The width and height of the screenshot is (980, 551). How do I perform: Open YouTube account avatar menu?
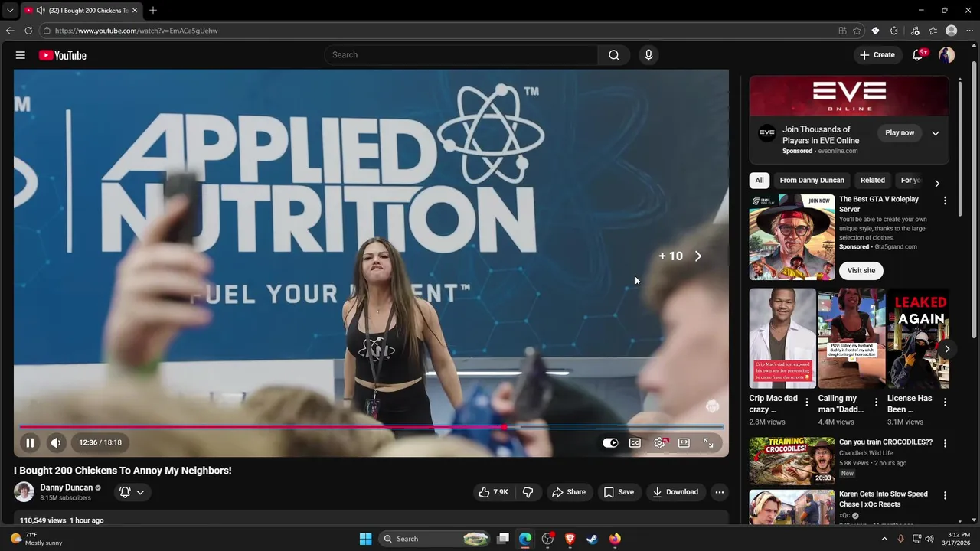[x=947, y=55]
